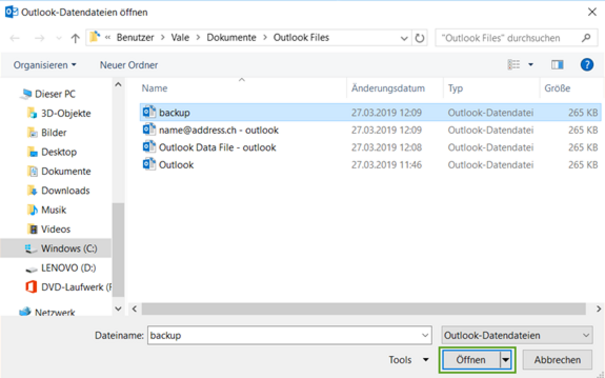The width and height of the screenshot is (605, 378).
Task: Open Musik folder in sidebar
Action: [x=54, y=210]
